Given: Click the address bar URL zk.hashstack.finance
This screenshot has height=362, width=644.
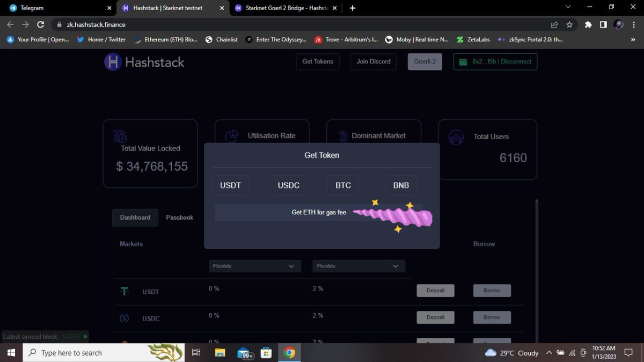Looking at the screenshot, I should pyautogui.click(x=96, y=25).
